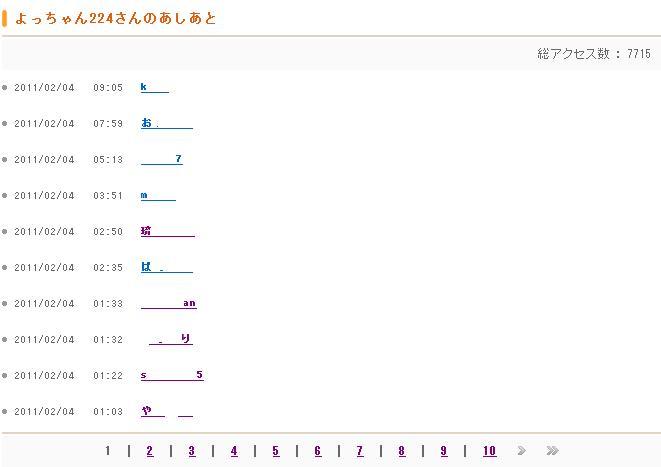Open page 3 in pagination
This screenshot has height=467, width=661.
coord(192,451)
